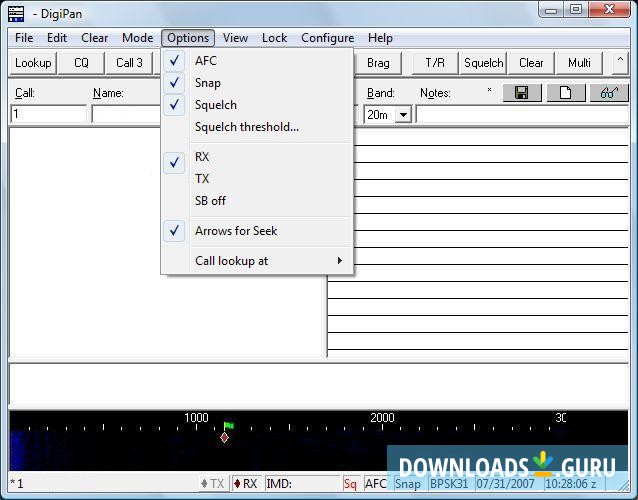Click the DigiPan application icon in title bar
The width and height of the screenshot is (638, 500).
tap(16, 14)
